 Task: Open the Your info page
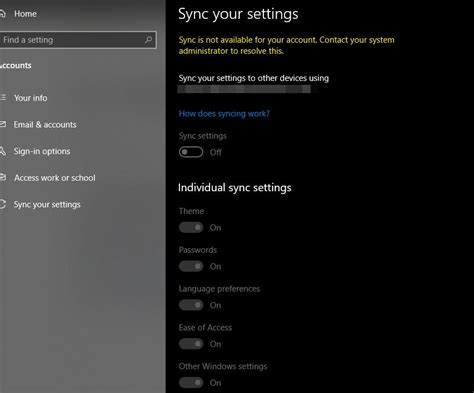click(x=31, y=98)
